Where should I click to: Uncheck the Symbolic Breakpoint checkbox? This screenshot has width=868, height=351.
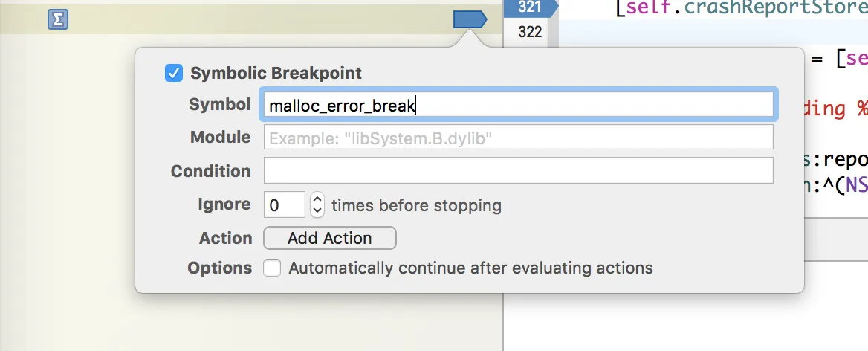click(x=173, y=73)
